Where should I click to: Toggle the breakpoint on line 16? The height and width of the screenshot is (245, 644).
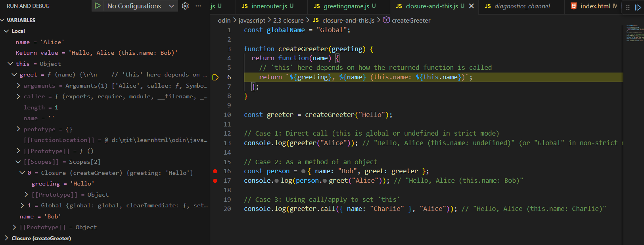tap(215, 171)
